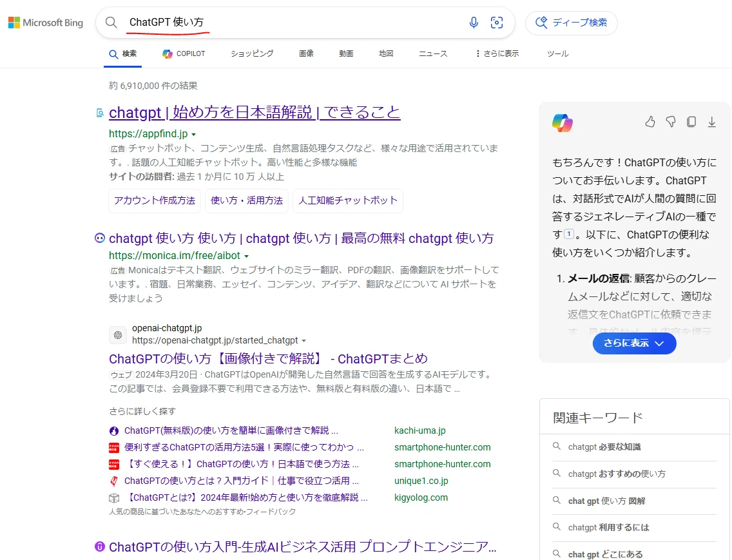Viewport: 732px width, 560px height.
Task: Dislike the Copilot answer with thumbs down
Action: pyautogui.click(x=671, y=122)
